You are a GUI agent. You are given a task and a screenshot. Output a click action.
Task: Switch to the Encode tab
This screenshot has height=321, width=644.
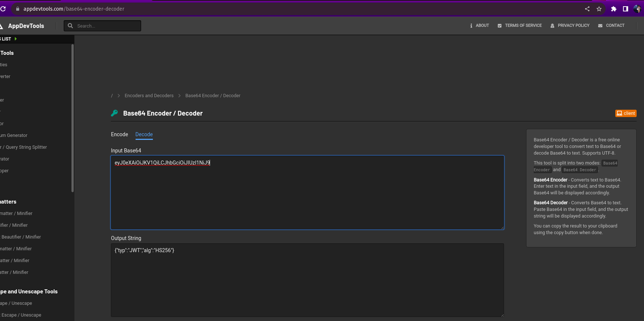(x=119, y=134)
